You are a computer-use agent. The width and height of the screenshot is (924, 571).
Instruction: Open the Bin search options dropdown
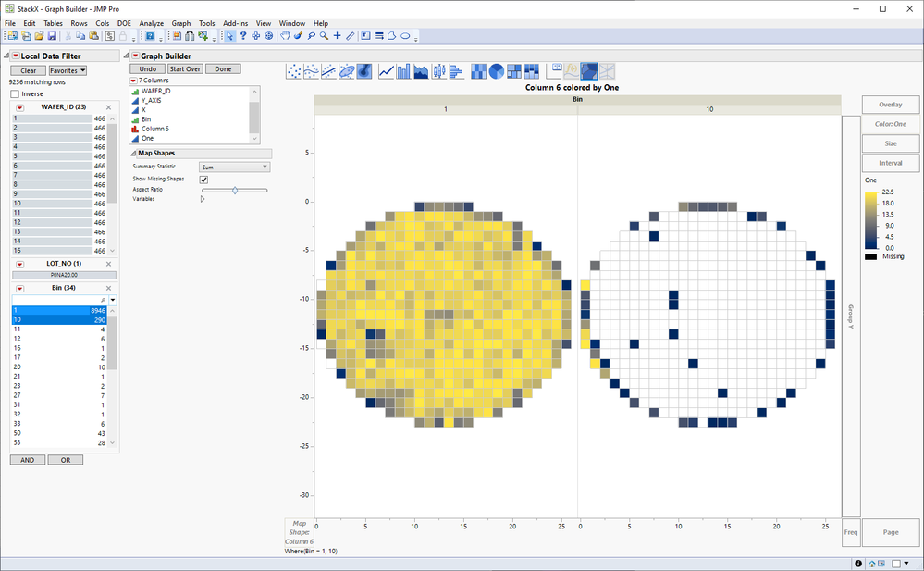coord(113,300)
